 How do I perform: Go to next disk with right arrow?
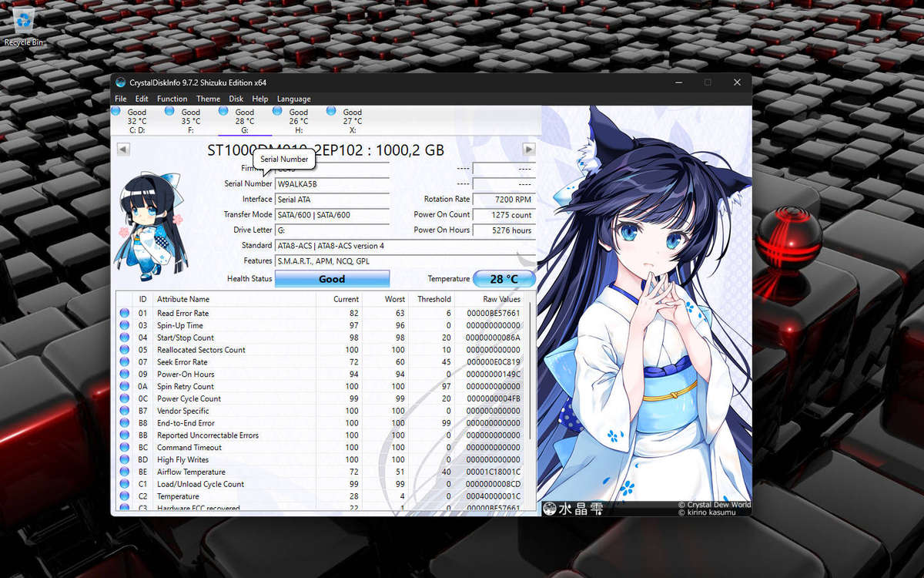(x=528, y=150)
